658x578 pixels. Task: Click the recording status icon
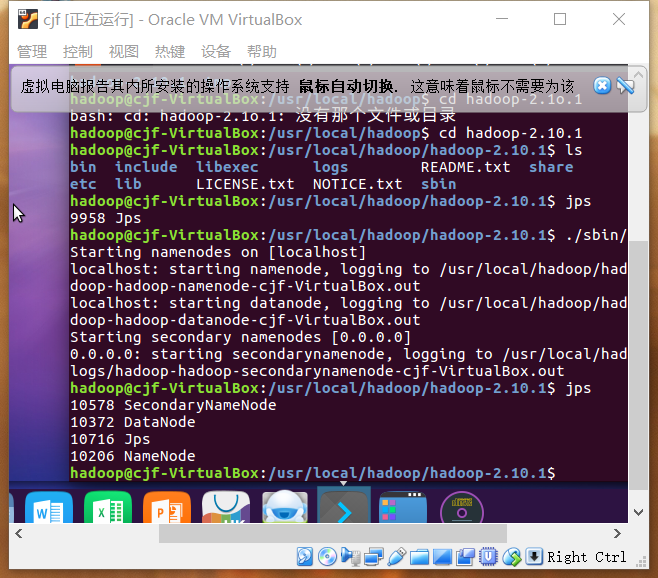(x=465, y=557)
